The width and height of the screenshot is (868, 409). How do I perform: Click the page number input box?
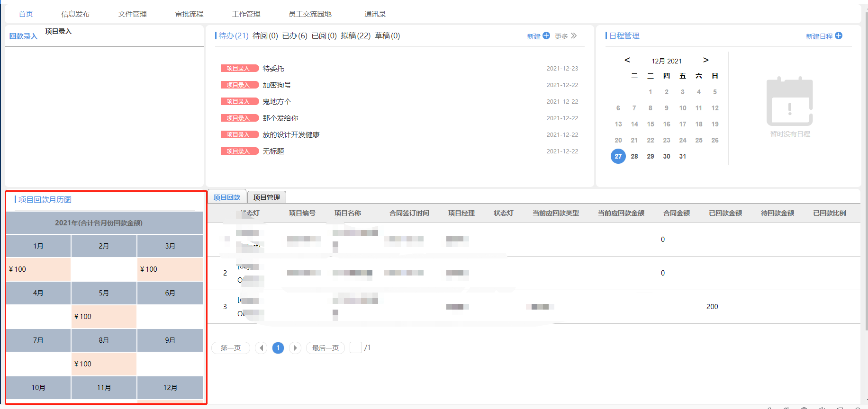tap(355, 347)
